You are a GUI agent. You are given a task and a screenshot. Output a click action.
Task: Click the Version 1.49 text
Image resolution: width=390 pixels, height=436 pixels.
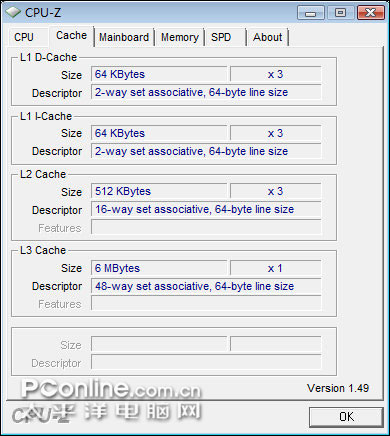point(338,388)
